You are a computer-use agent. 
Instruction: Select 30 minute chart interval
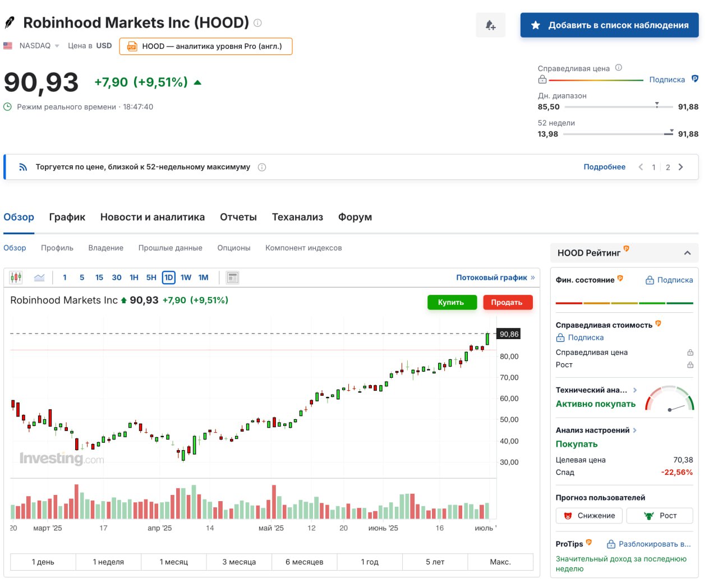click(117, 277)
